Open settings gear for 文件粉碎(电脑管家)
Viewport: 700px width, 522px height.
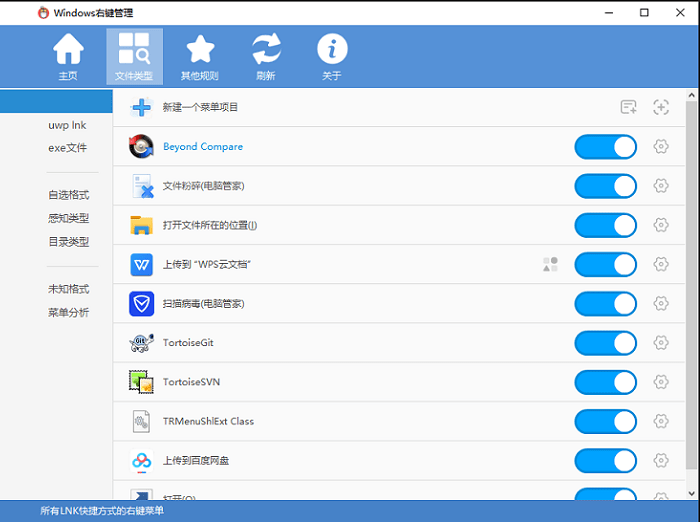(x=661, y=186)
